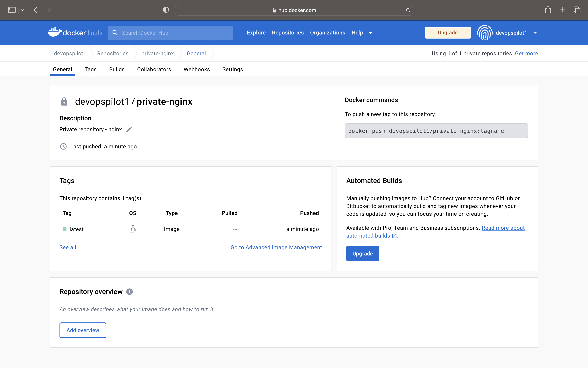
Task: Reload the page with refresh icon
Action: pyautogui.click(x=408, y=10)
